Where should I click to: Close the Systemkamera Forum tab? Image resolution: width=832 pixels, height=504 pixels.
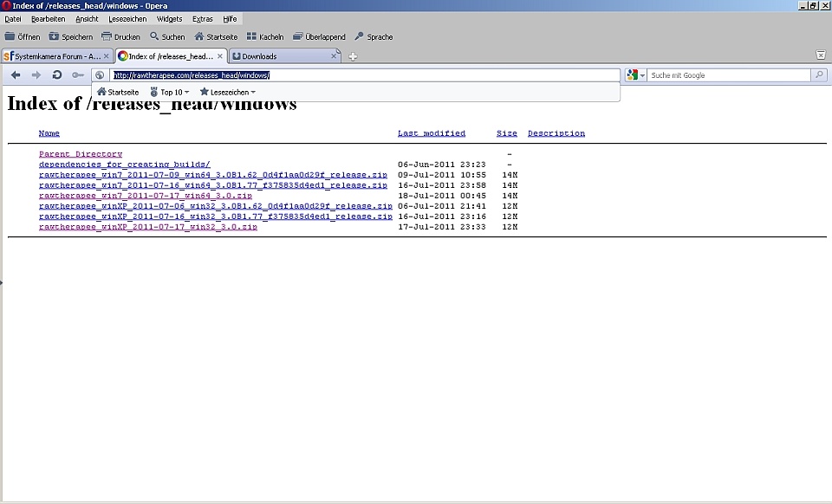coord(107,56)
